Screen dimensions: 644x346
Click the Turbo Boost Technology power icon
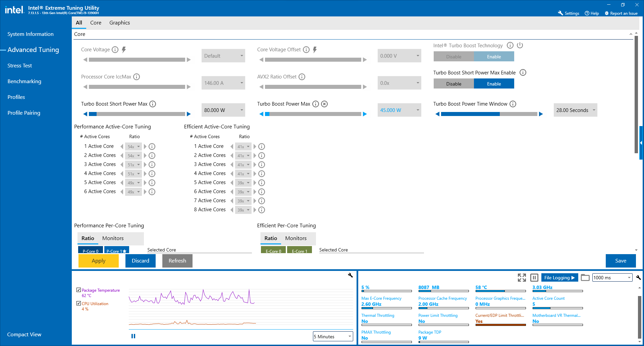520,45
